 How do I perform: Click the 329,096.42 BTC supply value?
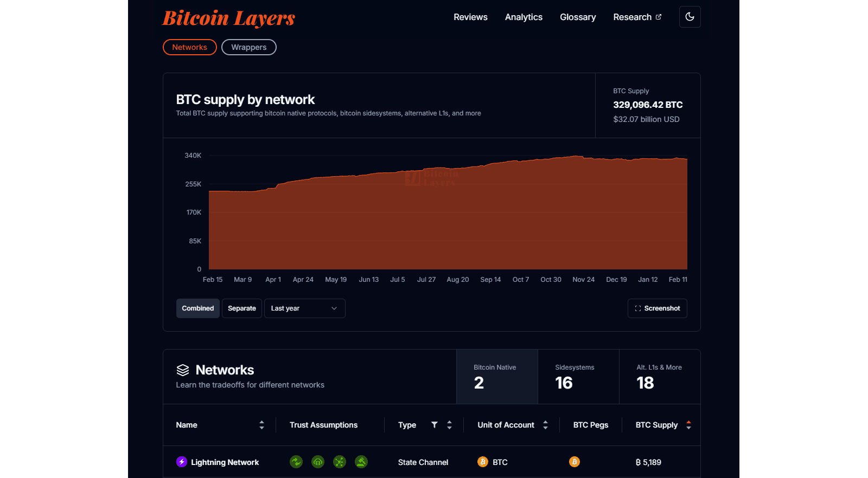pyautogui.click(x=648, y=105)
